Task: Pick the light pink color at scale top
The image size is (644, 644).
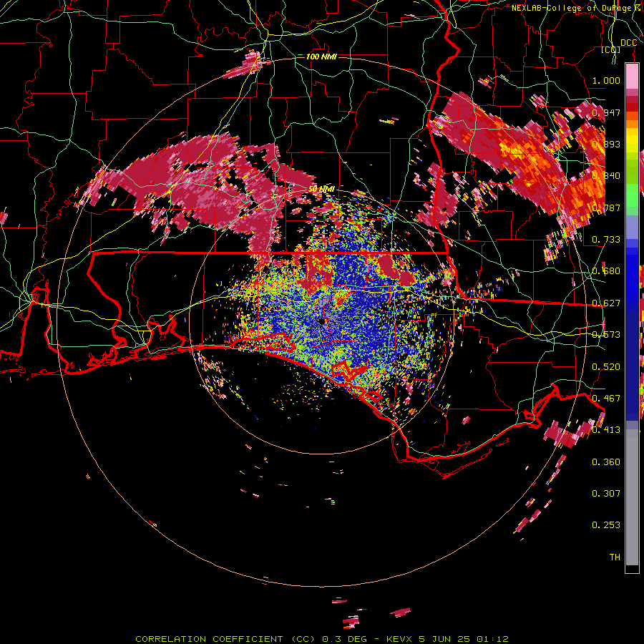Action: (x=632, y=76)
